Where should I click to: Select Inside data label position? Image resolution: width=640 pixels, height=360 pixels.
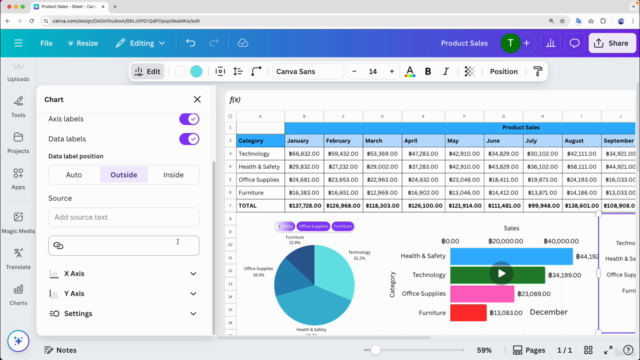pos(173,175)
